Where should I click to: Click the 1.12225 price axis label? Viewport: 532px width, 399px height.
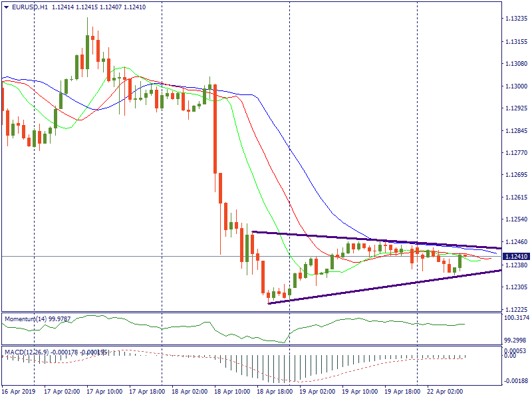tap(516, 310)
